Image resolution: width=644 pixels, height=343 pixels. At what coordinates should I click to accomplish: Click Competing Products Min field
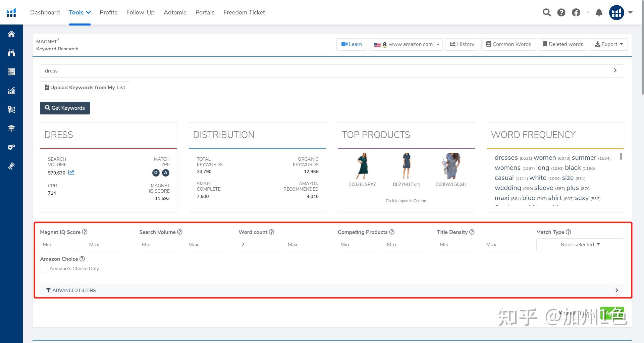(x=358, y=245)
